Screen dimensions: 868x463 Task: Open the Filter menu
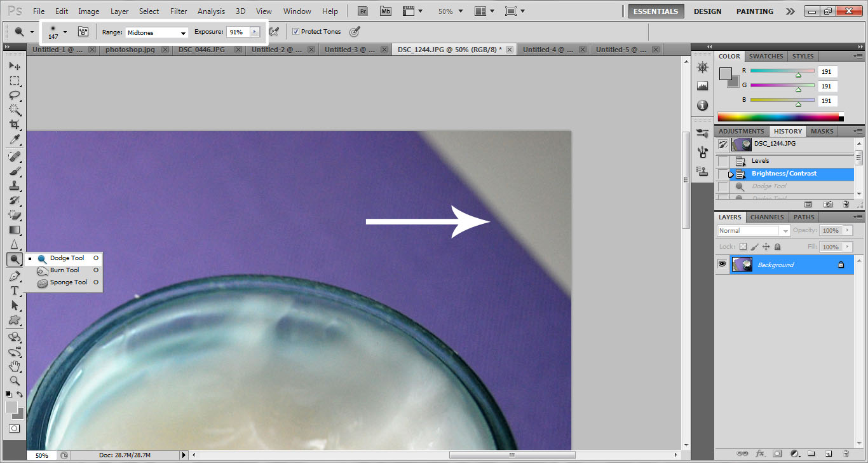(179, 11)
